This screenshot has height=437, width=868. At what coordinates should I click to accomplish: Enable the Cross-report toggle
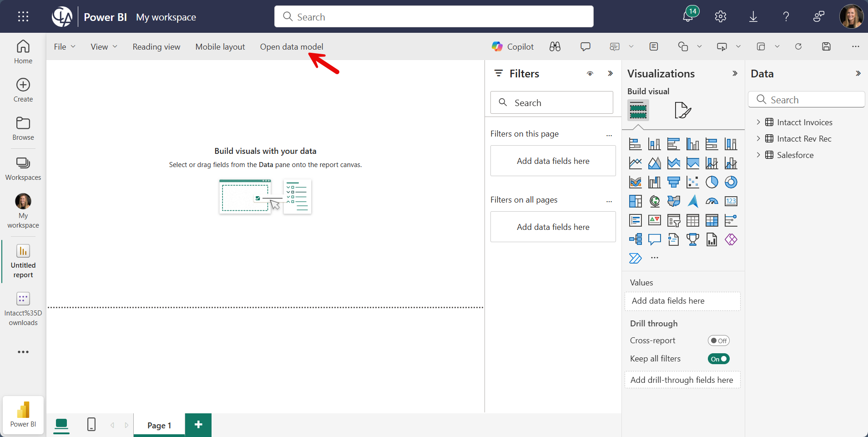718,340
